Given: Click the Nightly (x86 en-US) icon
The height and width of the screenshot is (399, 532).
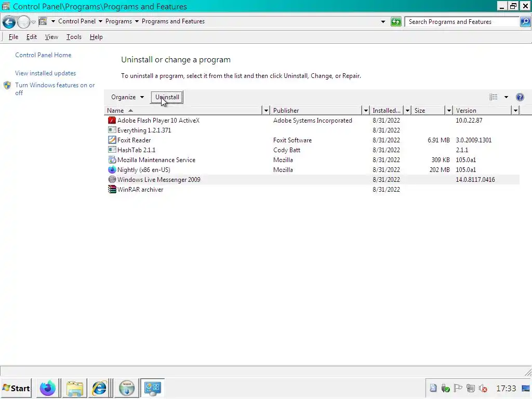Looking at the screenshot, I should [112, 170].
